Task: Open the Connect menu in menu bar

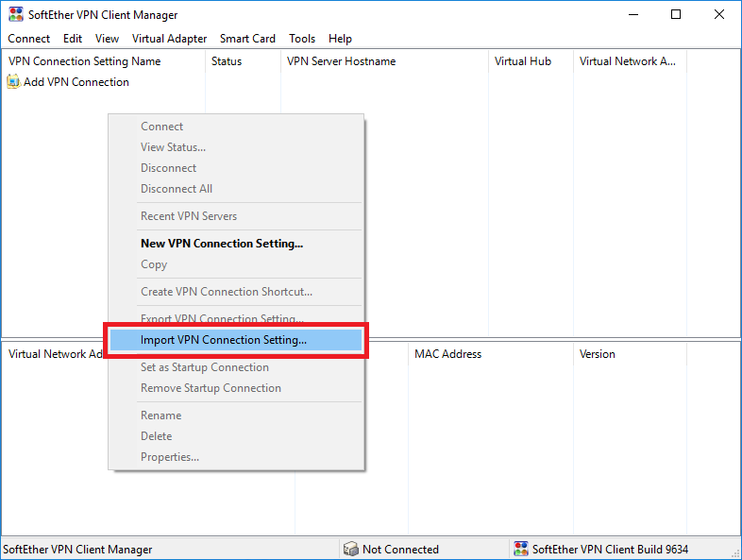Action: tap(29, 39)
